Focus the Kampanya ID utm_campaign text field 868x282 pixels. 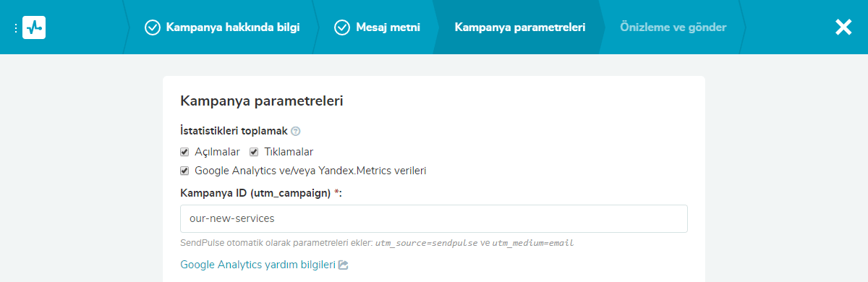pos(433,218)
